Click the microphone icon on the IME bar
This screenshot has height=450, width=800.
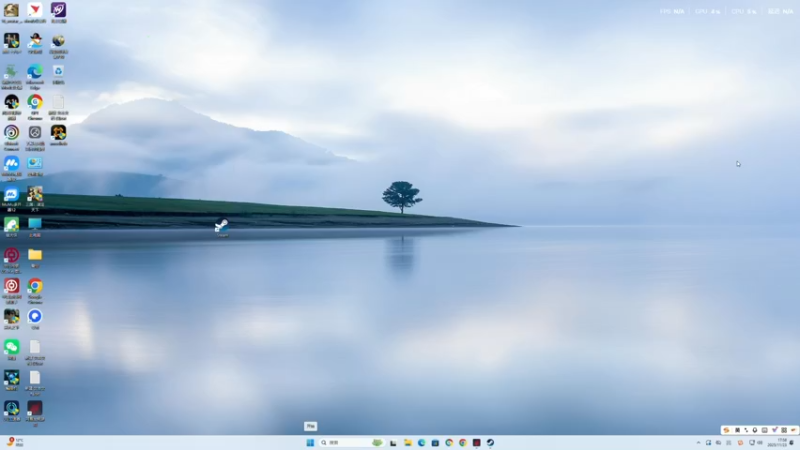(755, 430)
